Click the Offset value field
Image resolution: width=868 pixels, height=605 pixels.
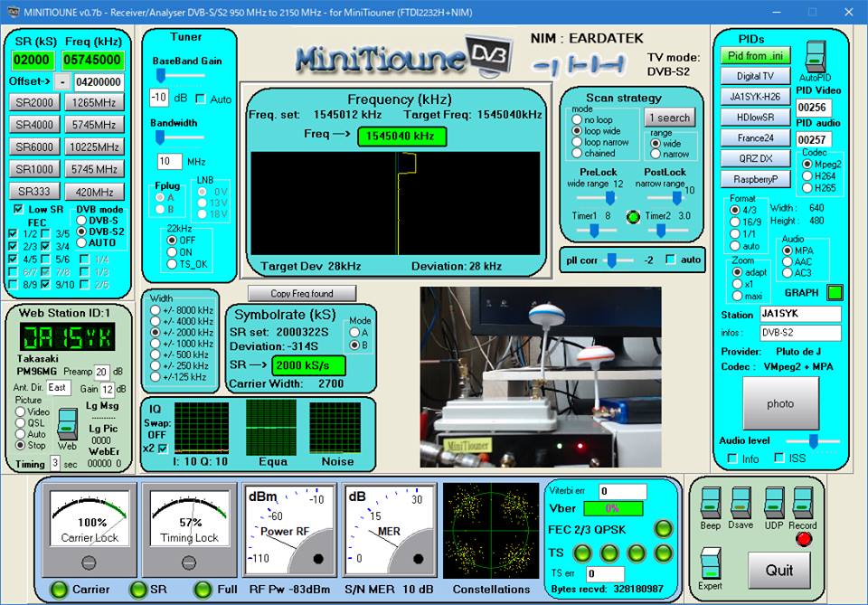(99, 82)
